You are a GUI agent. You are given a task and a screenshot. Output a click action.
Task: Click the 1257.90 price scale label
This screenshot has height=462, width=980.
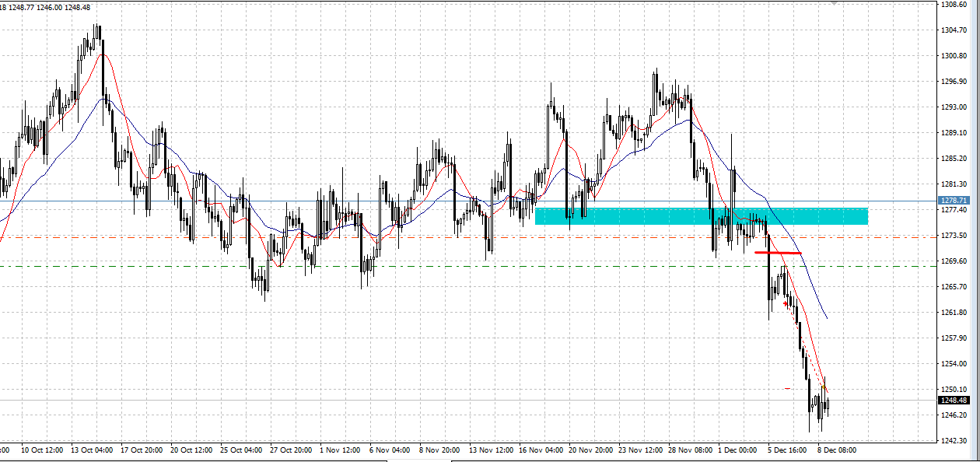954,338
